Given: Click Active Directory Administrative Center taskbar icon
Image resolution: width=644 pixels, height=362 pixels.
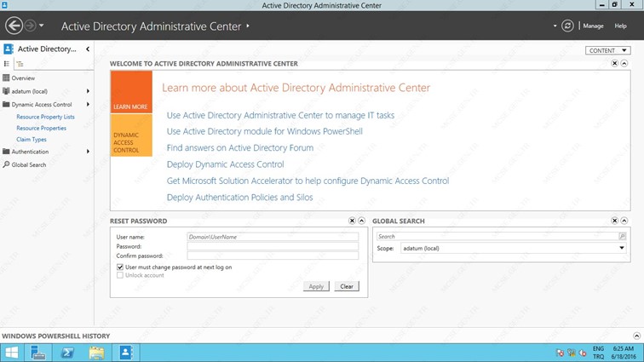Looking at the screenshot, I should click(x=126, y=353).
